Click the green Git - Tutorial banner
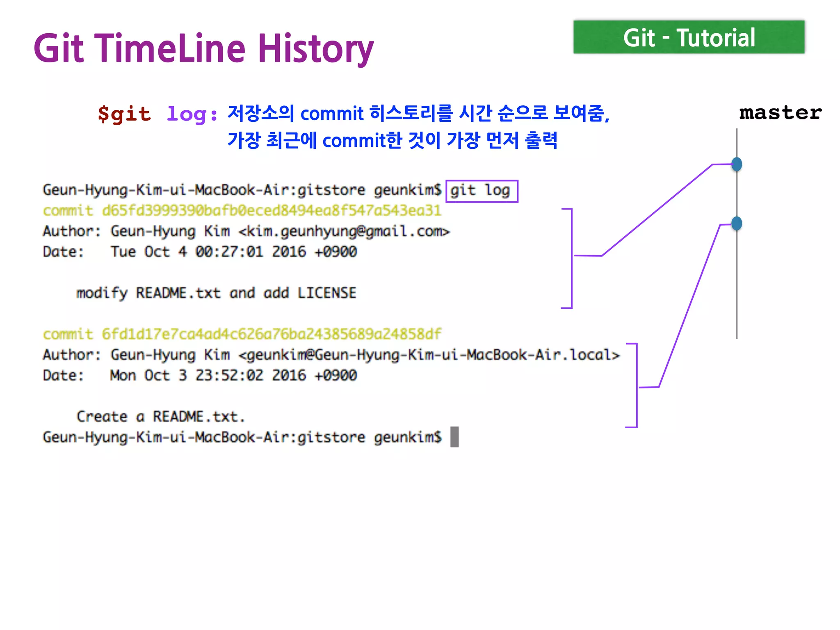The image size is (840, 630). click(x=689, y=37)
